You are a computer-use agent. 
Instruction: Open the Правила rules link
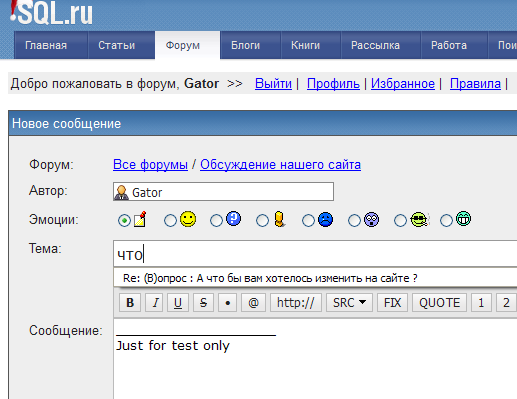coord(475,83)
